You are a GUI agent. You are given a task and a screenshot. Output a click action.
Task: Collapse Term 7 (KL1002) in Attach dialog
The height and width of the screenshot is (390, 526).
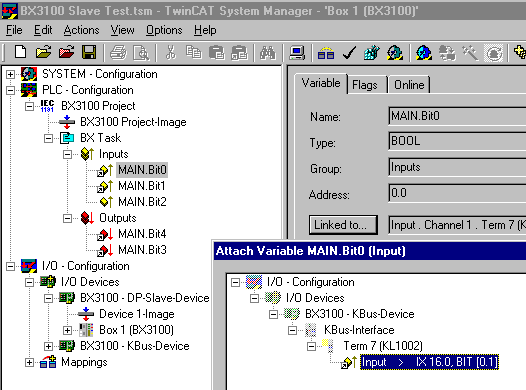(312, 346)
